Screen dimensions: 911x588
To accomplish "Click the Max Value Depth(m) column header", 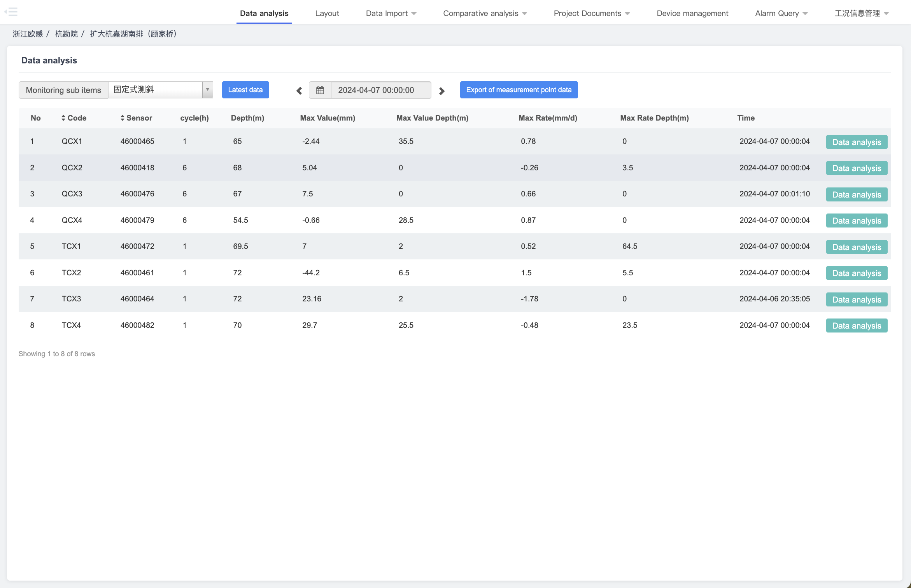I will pos(432,118).
